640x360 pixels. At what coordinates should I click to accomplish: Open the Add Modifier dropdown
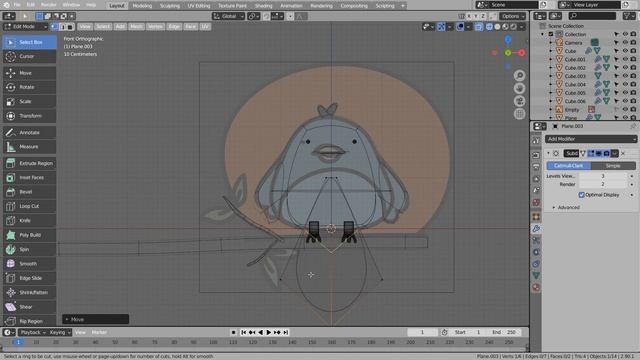point(591,139)
